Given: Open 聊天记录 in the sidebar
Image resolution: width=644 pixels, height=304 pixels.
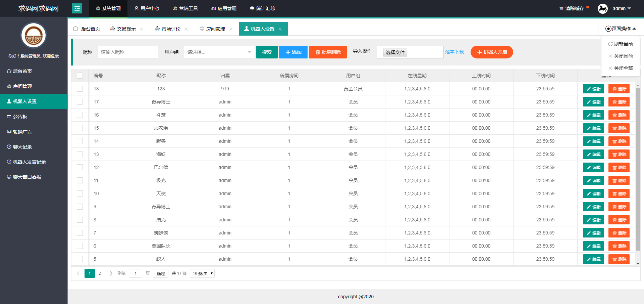Looking at the screenshot, I should [22, 147].
